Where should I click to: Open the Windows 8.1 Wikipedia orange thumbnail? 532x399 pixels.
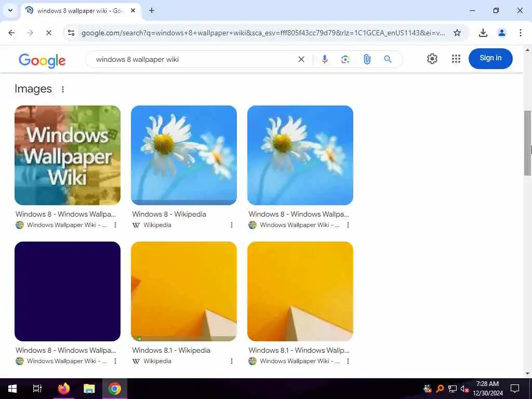[x=184, y=291]
